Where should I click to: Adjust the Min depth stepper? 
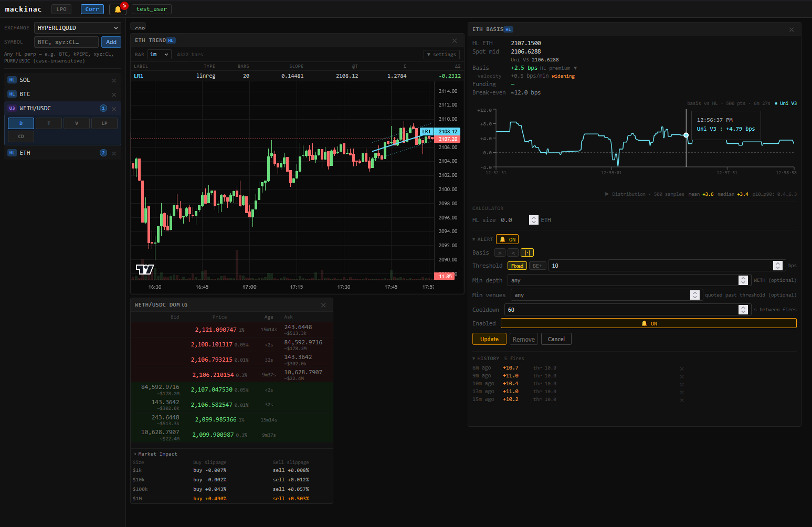743,280
